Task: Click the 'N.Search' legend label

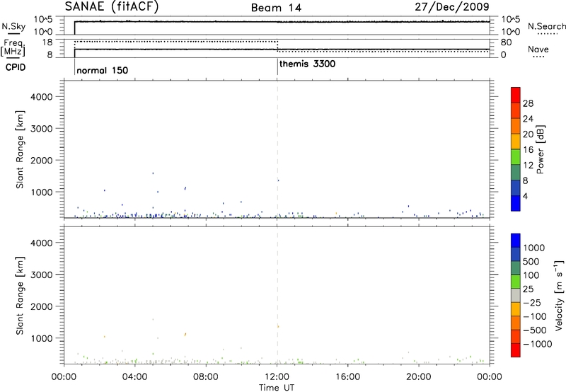Action: click(x=546, y=26)
